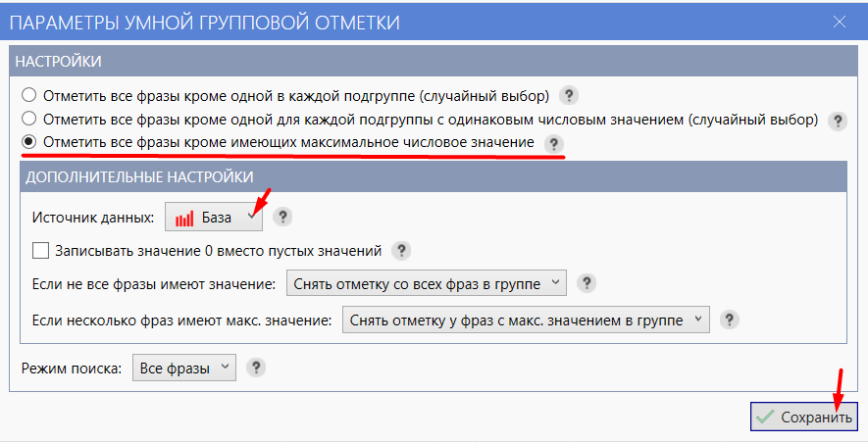Open help for first random choice option

pyautogui.click(x=569, y=96)
